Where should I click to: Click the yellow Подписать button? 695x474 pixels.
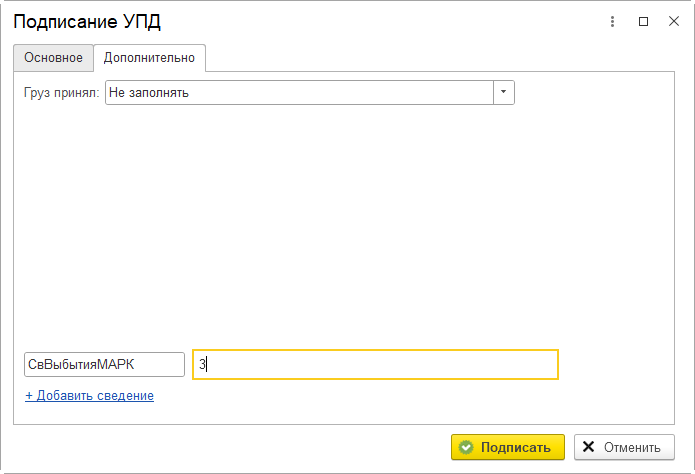(x=508, y=447)
